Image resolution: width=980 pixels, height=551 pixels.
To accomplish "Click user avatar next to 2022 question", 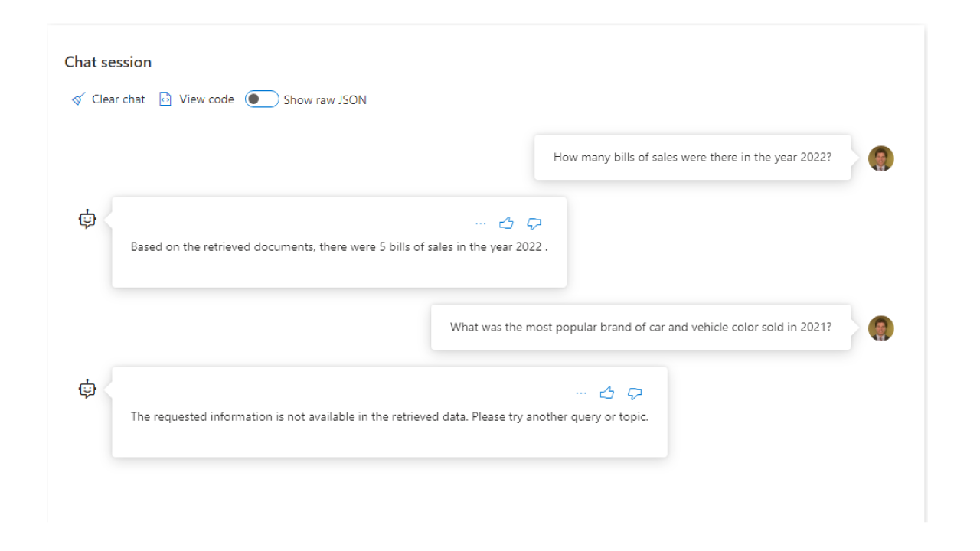I will (881, 158).
